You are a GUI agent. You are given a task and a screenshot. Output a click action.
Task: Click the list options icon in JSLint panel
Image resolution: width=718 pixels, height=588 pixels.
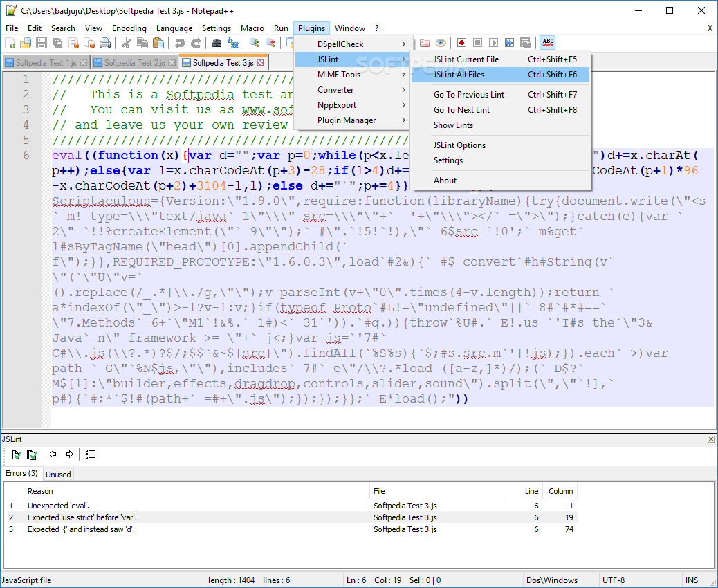coord(90,454)
